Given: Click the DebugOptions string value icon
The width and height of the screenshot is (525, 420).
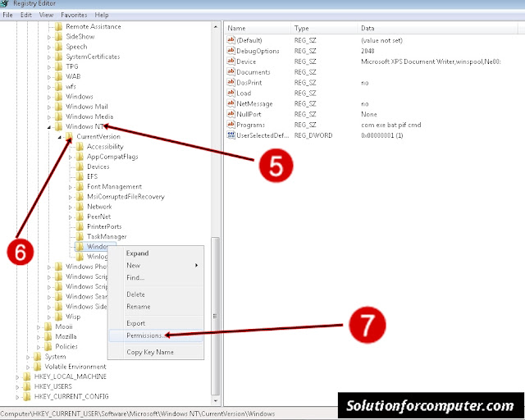Looking at the screenshot, I should tap(231, 51).
